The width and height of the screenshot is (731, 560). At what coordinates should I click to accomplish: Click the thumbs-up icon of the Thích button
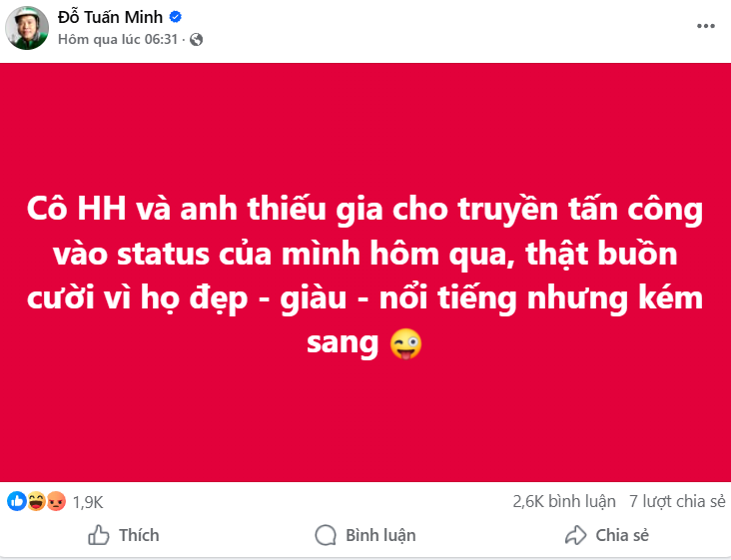[99, 536]
